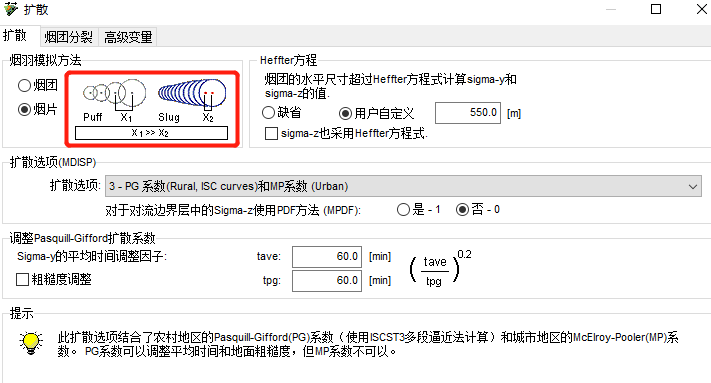Click the dropdown arrow of 扩散选项
The image size is (711, 383).
(x=692, y=186)
